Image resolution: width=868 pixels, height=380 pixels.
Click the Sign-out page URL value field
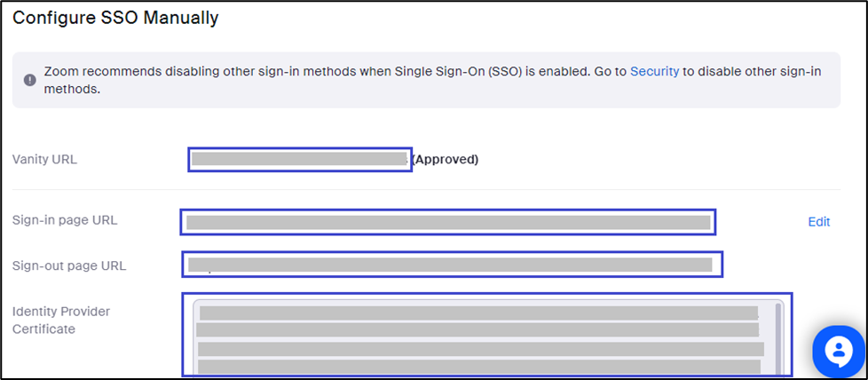coord(452,265)
